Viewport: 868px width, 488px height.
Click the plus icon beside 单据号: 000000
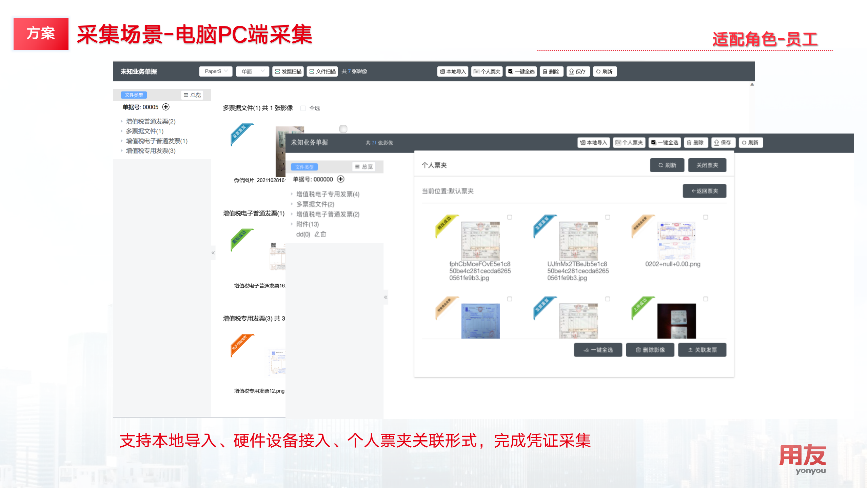341,179
